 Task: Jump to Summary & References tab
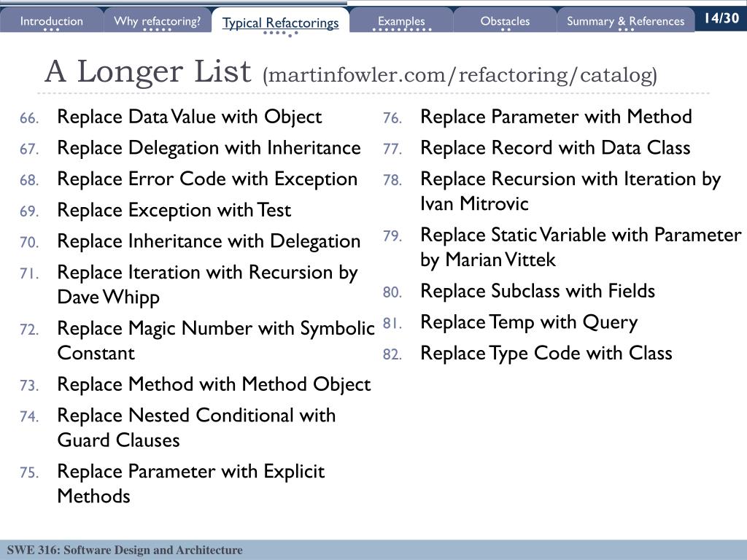click(625, 21)
